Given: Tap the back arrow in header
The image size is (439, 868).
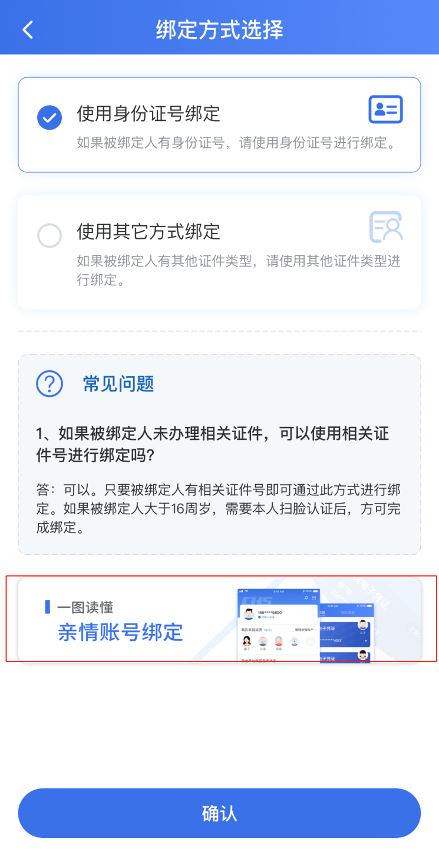Looking at the screenshot, I should point(28,29).
